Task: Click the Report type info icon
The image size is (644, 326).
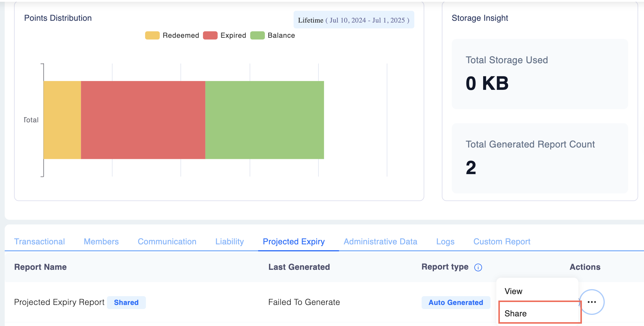Action: click(x=478, y=267)
